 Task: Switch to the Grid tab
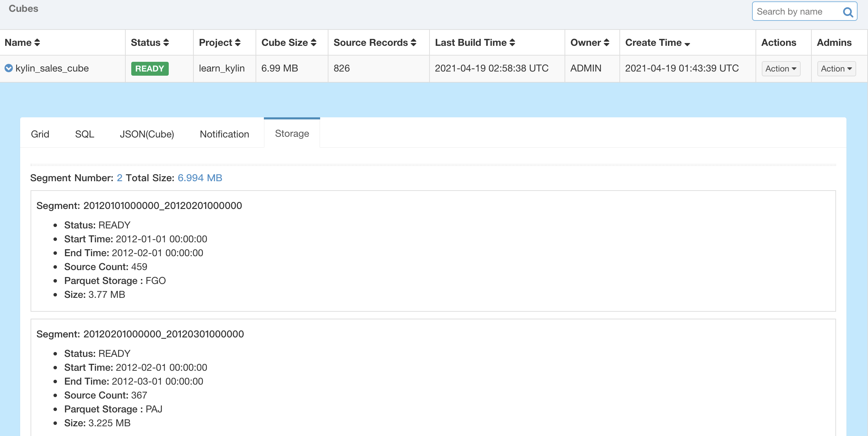coord(40,134)
